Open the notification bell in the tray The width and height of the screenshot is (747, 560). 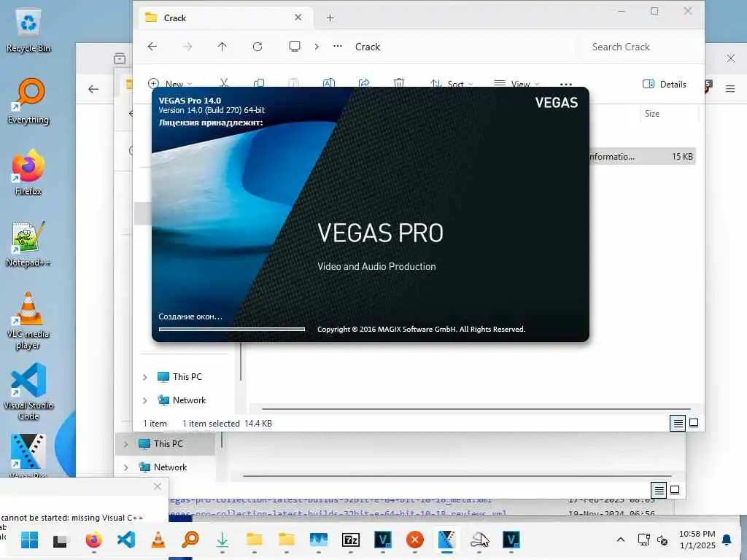click(x=727, y=540)
